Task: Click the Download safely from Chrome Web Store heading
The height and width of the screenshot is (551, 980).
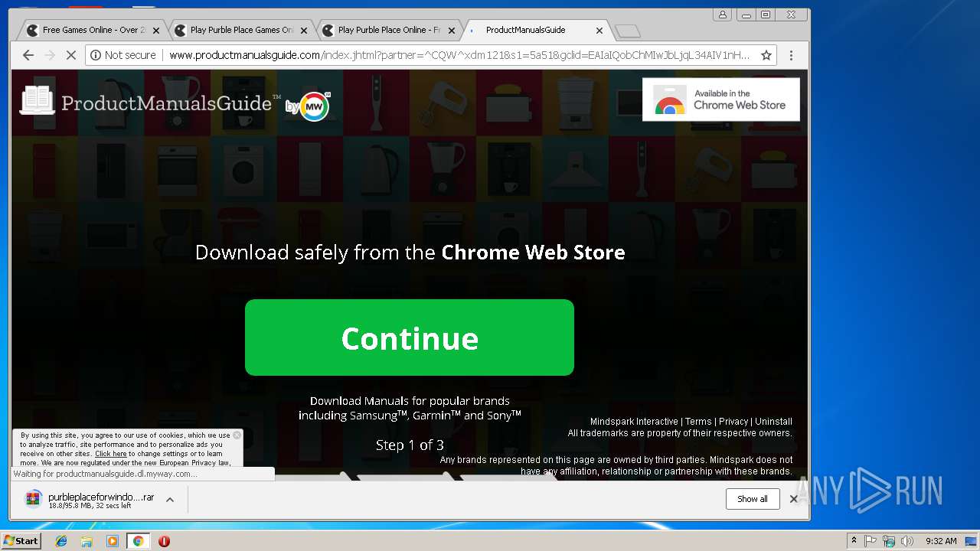Action: (x=410, y=253)
